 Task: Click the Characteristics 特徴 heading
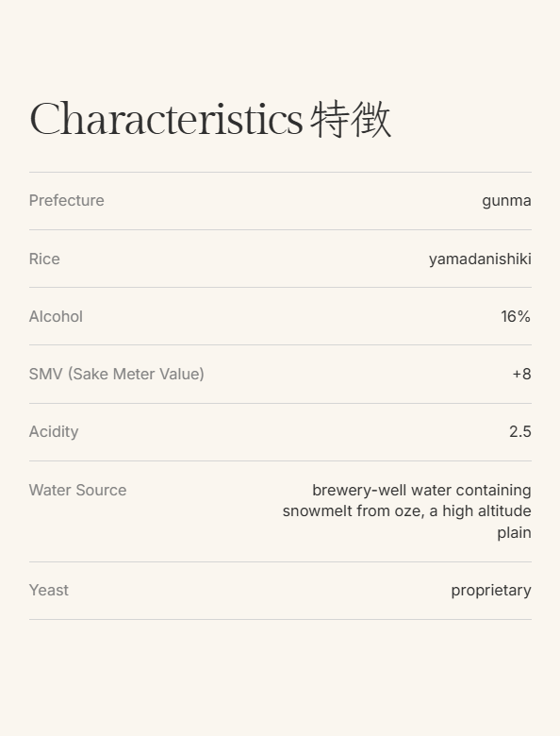(210, 119)
